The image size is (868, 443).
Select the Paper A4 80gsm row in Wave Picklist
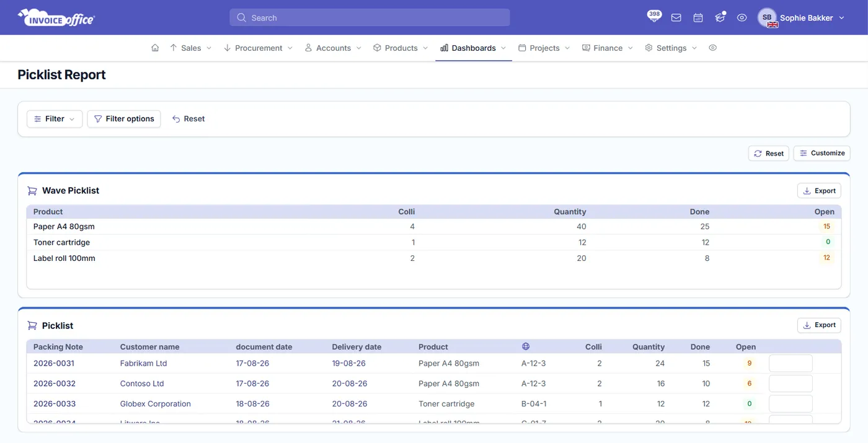point(433,227)
